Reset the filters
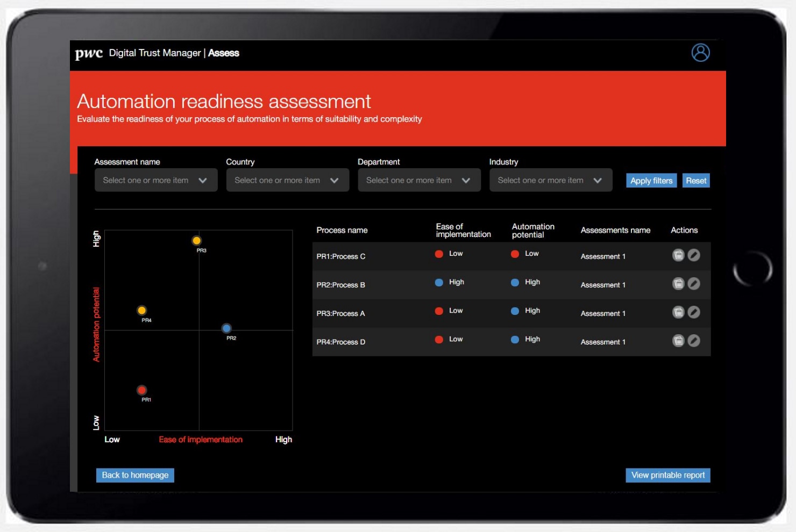 [x=696, y=181]
